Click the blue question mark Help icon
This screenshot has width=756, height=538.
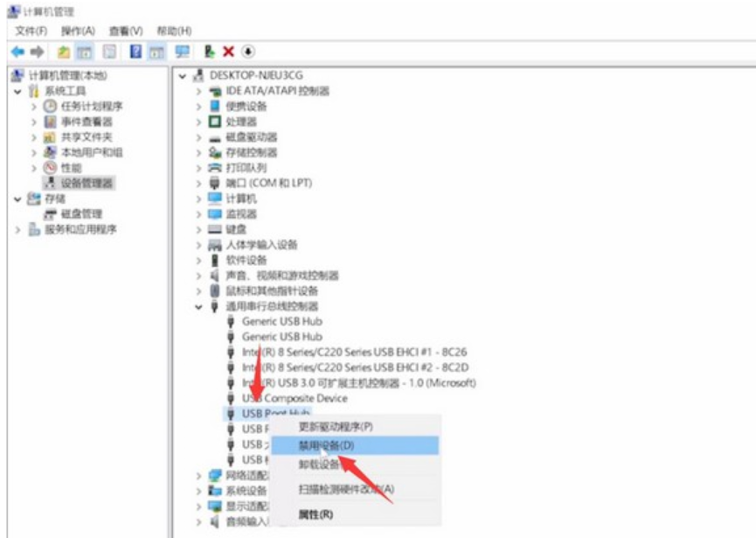point(136,52)
